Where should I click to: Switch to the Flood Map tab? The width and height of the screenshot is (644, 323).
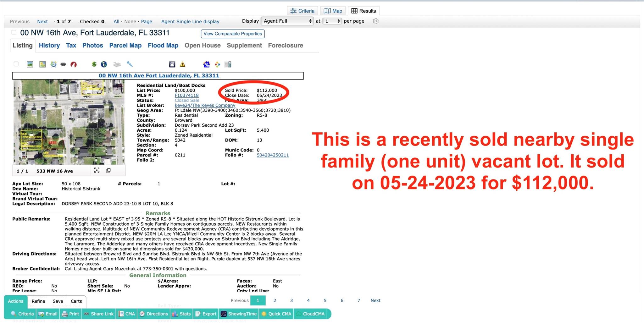tap(163, 46)
